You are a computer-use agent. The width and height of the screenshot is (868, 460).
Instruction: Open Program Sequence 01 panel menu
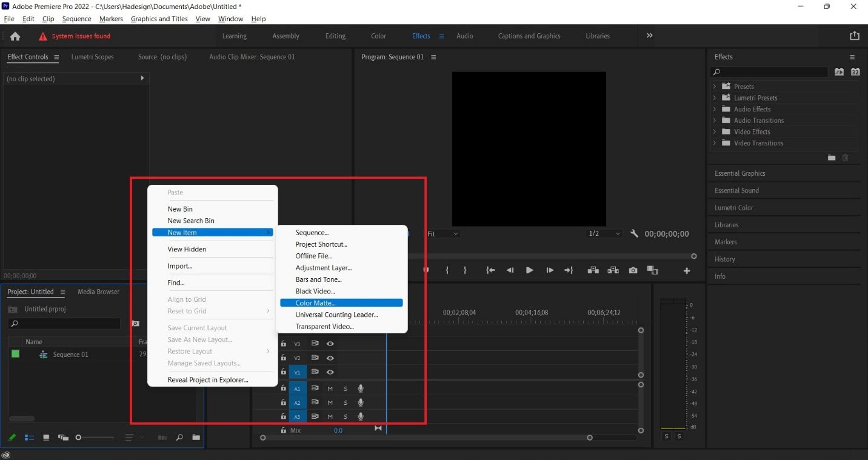[433, 57]
